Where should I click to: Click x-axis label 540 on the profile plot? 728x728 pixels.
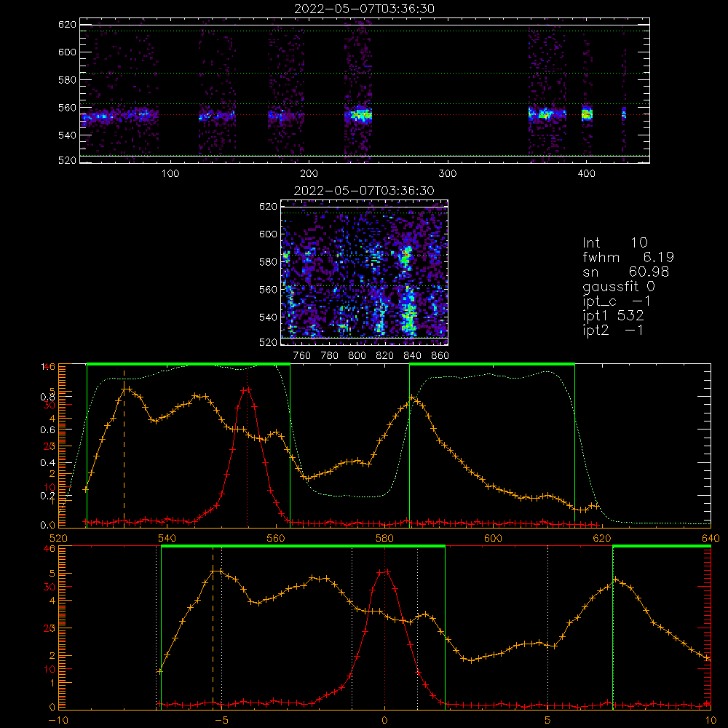pos(167,538)
